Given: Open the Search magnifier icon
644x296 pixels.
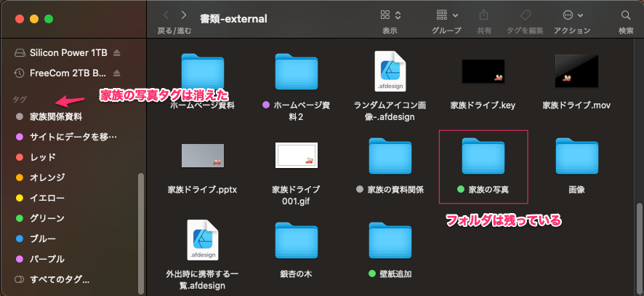Looking at the screenshot, I should point(625,15).
